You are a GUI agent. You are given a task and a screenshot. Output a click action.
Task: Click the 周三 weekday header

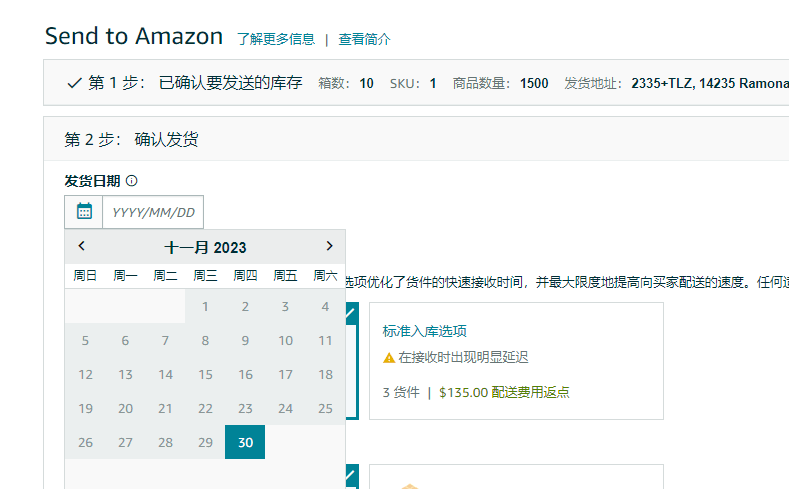(205, 276)
